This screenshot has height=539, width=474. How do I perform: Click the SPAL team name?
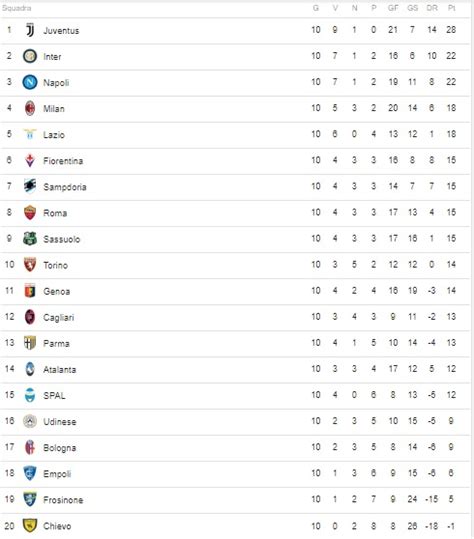coord(54,396)
